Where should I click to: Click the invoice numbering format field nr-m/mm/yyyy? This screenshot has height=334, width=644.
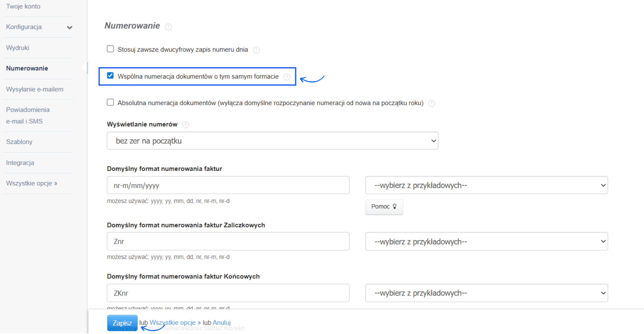pyautogui.click(x=228, y=186)
